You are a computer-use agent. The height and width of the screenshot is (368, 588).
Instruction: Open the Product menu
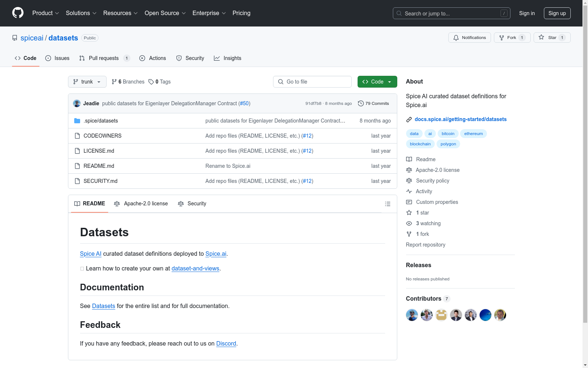(46, 13)
